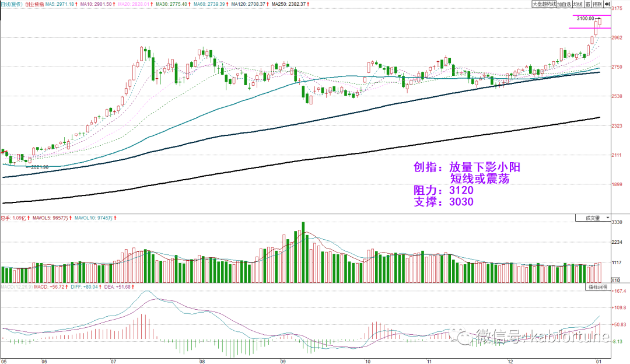Click 加自选 to add to watchlist

point(564,4)
